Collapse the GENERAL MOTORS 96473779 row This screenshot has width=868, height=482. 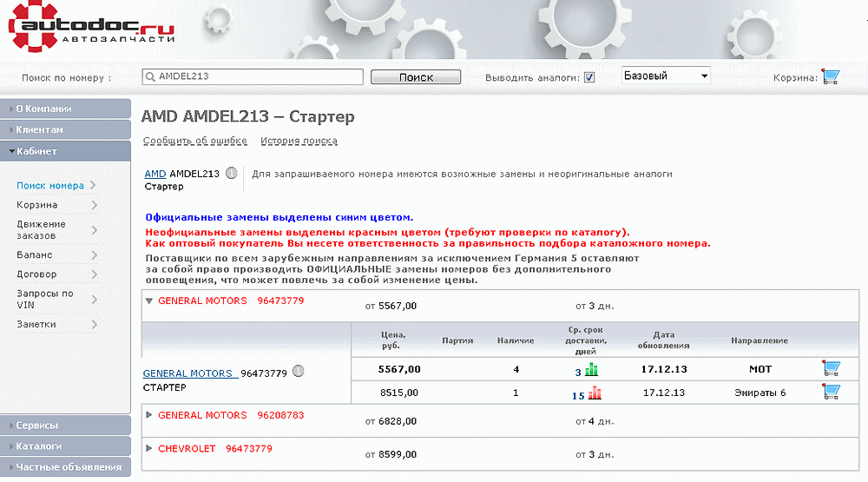click(x=149, y=301)
